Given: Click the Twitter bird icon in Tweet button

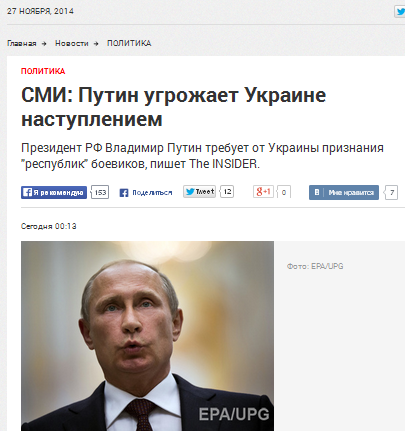Looking at the screenshot, I should click(190, 192).
